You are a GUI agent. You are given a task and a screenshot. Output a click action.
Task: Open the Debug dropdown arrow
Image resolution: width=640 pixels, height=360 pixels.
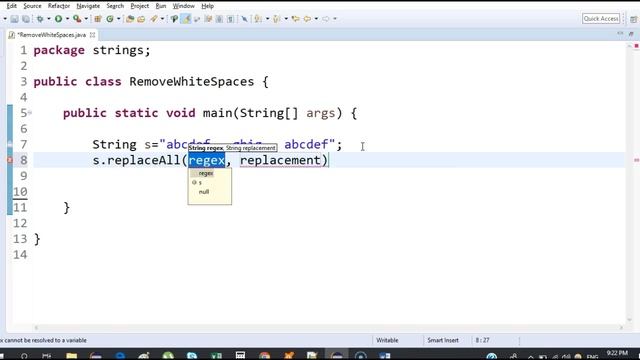(x=49, y=19)
